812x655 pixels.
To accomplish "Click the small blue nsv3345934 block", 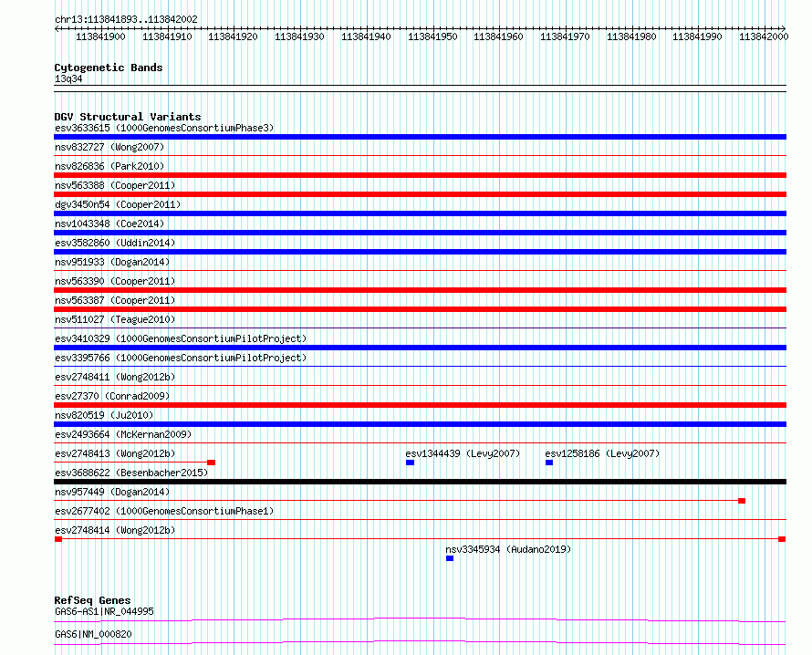I will click(x=450, y=558).
